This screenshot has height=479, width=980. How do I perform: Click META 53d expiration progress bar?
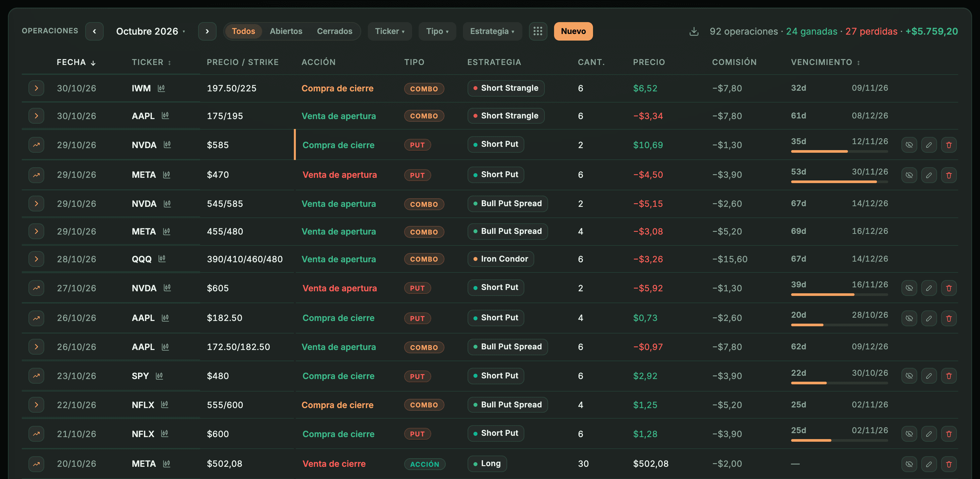pos(840,182)
